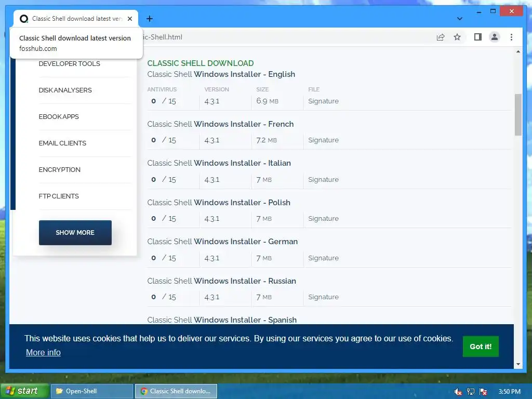Maximize the Chrome window
The image size is (532, 399).
(493, 11)
